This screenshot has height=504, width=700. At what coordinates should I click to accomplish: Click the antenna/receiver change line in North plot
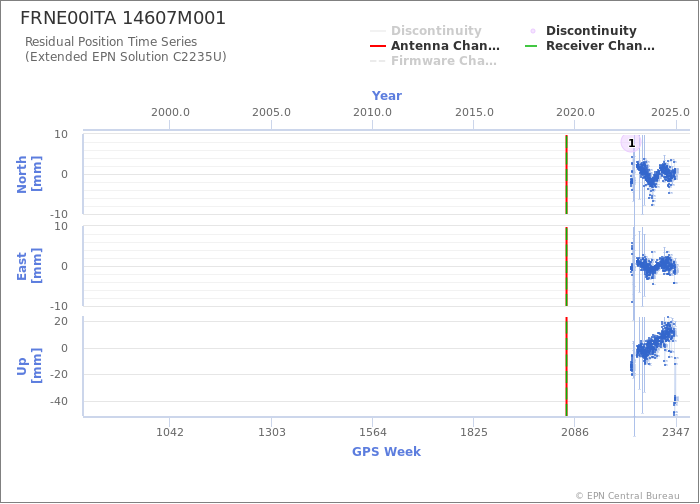click(567, 174)
